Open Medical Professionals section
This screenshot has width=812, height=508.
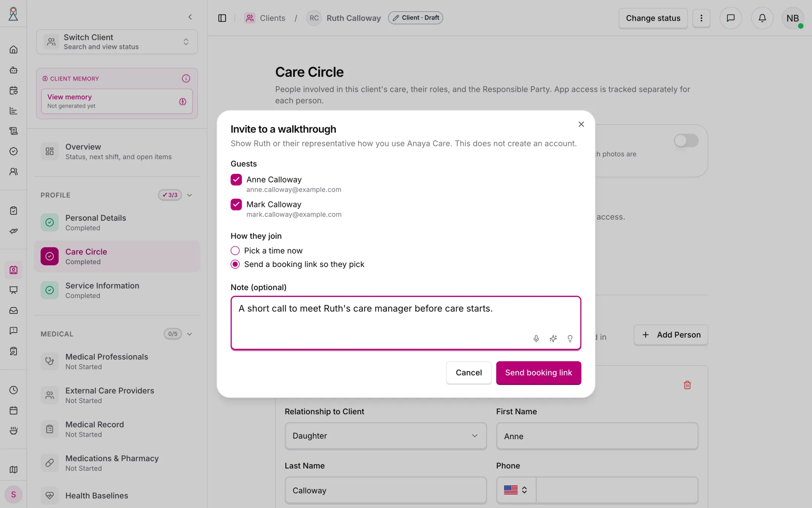coord(117,361)
